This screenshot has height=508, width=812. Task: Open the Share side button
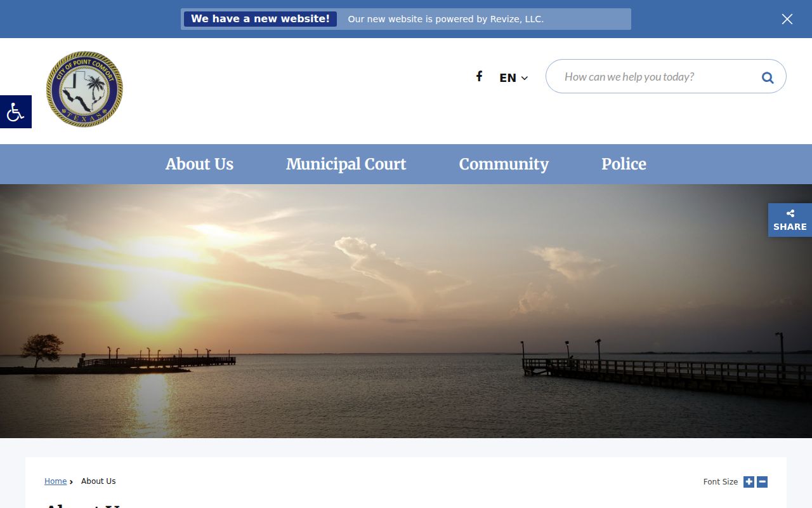click(x=790, y=220)
